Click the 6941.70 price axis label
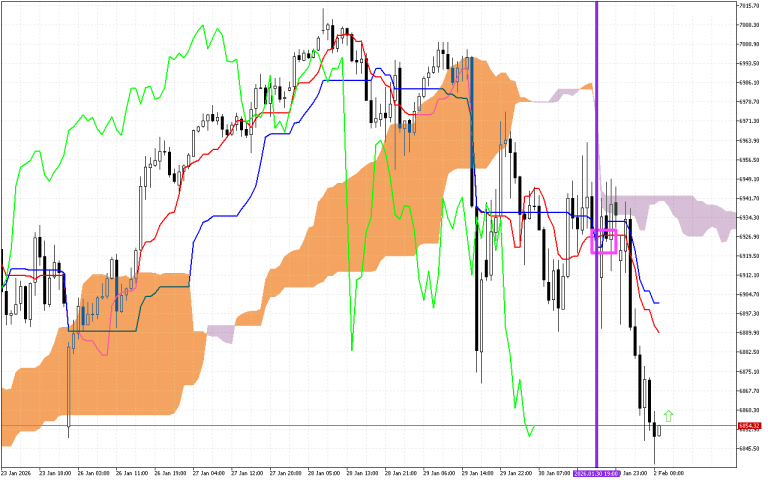Image resolution: width=768 pixels, height=480 pixels. tap(750, 198)
